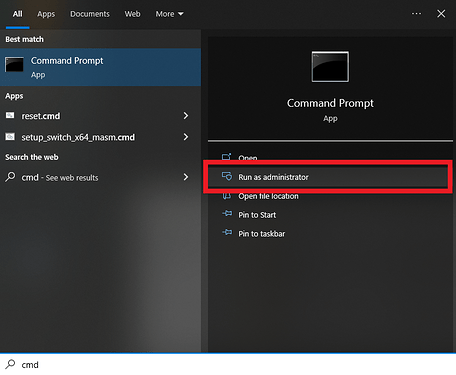Select Command Prompt best match result

[x=100, y=67]
